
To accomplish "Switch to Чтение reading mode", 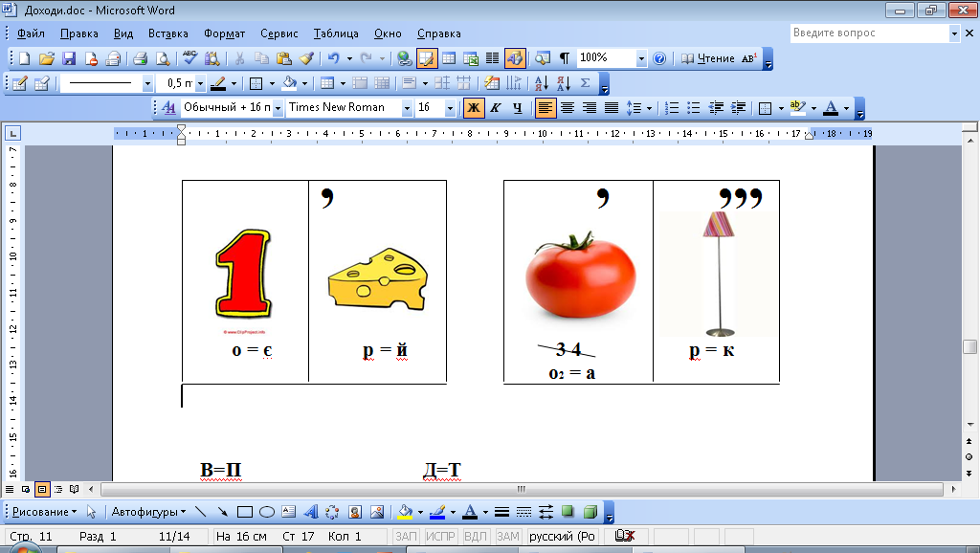I will pyautogui.click(x=708, y=58).
